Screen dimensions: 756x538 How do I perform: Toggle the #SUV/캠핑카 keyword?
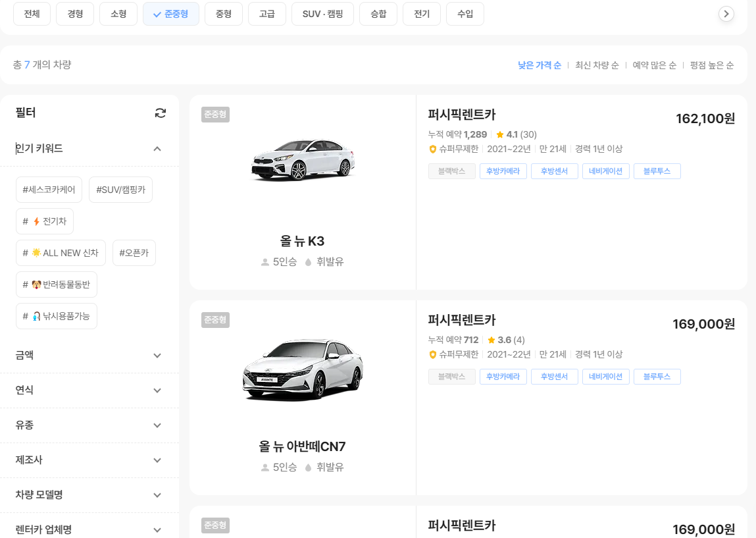click(x=121, y=190)
